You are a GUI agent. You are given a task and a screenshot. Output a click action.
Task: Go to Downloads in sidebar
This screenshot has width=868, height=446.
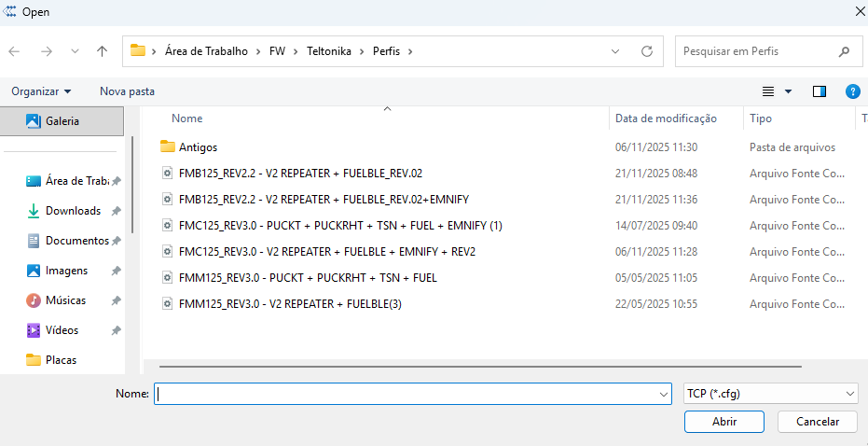[x=73, y=211]
